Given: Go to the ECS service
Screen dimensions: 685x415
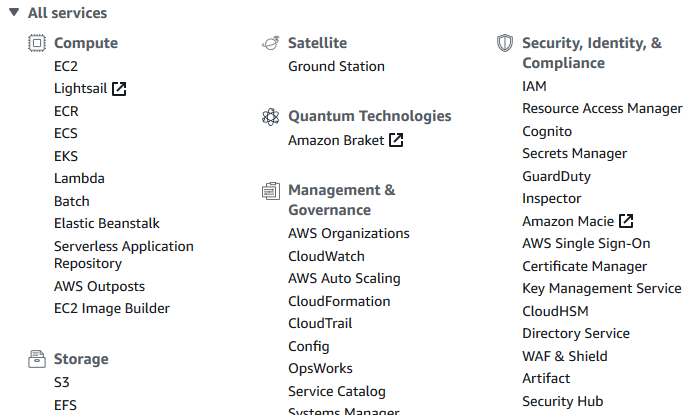Looking at the screenshot, I should click(x=66, y=133).
